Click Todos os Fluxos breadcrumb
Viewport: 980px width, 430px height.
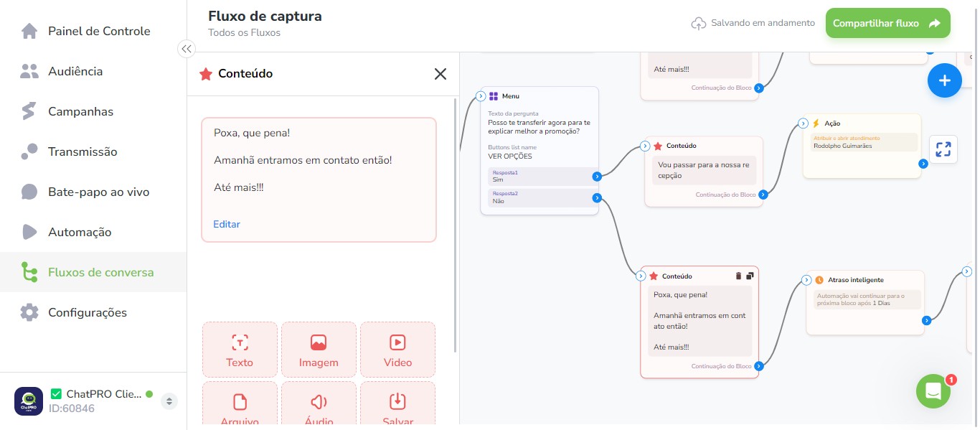244,32
